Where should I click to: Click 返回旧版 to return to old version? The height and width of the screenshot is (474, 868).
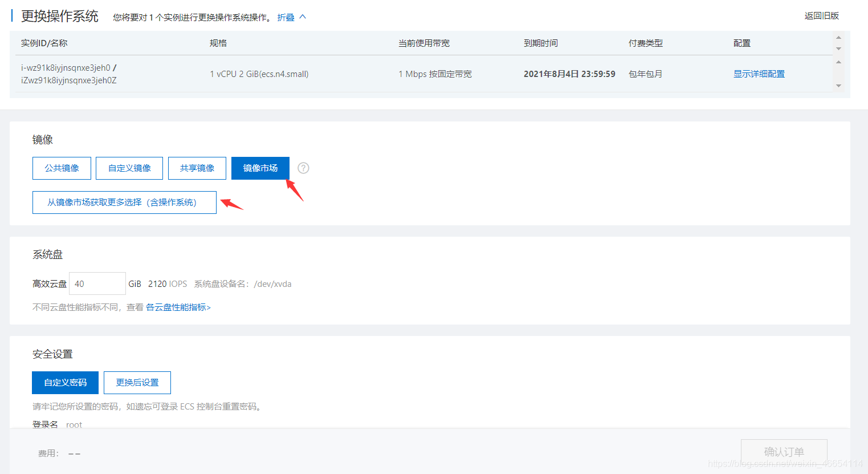click(x=822, y=16)
